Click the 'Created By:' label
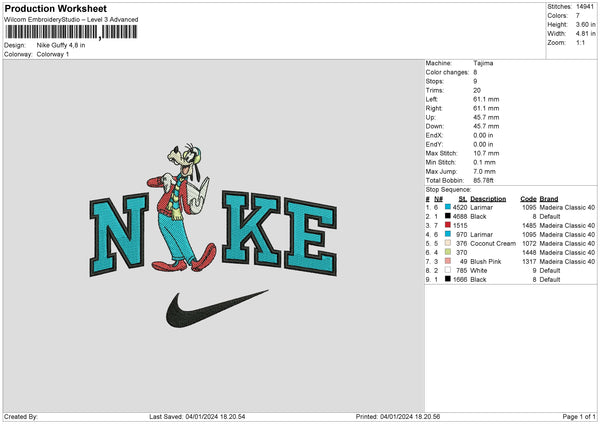 (x=21, y=416)
